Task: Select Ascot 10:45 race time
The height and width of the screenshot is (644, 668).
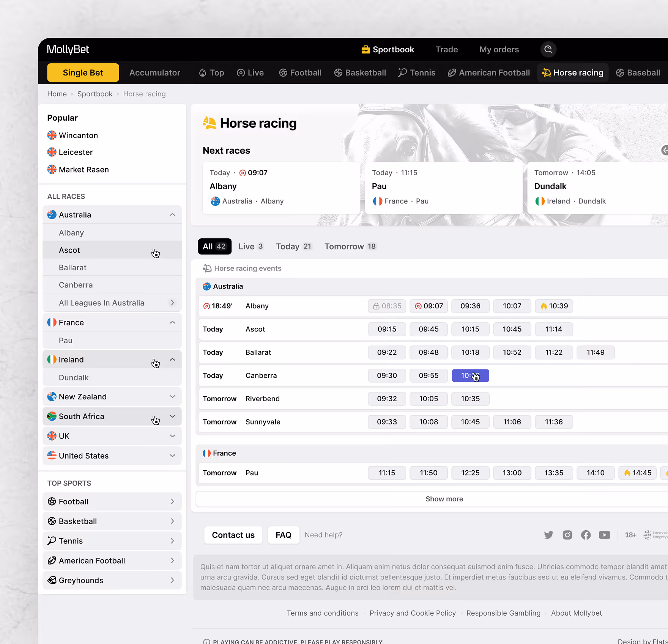Action: (512, 329)
